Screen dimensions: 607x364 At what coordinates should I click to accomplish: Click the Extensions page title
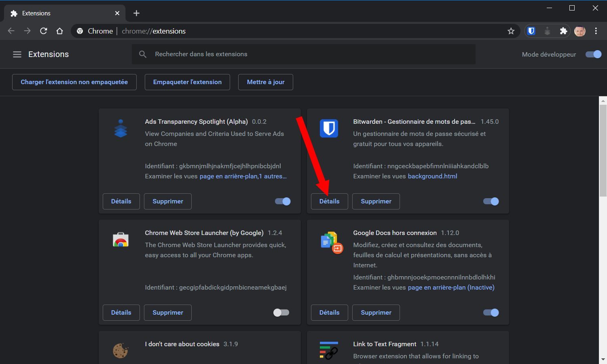coord(49,54)
